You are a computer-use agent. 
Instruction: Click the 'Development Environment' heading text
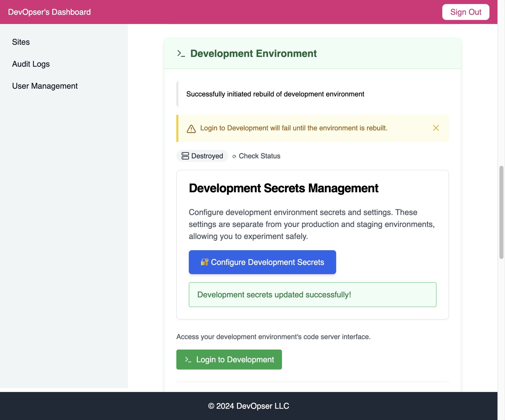(253, 54)
